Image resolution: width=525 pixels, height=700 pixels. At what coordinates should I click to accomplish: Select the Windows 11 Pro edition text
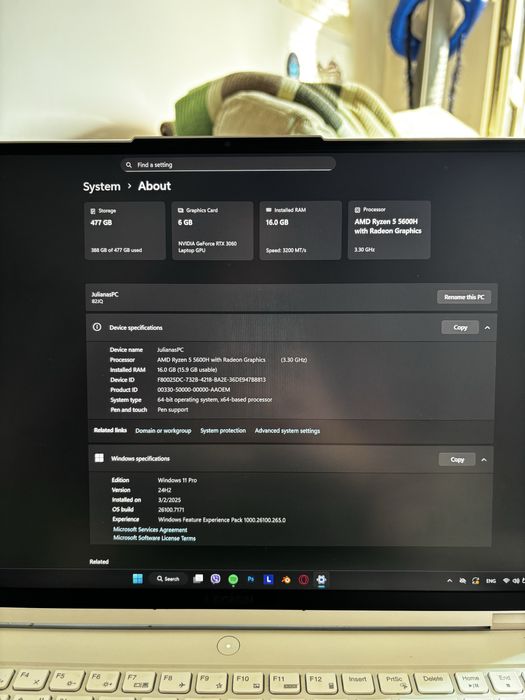177,480
